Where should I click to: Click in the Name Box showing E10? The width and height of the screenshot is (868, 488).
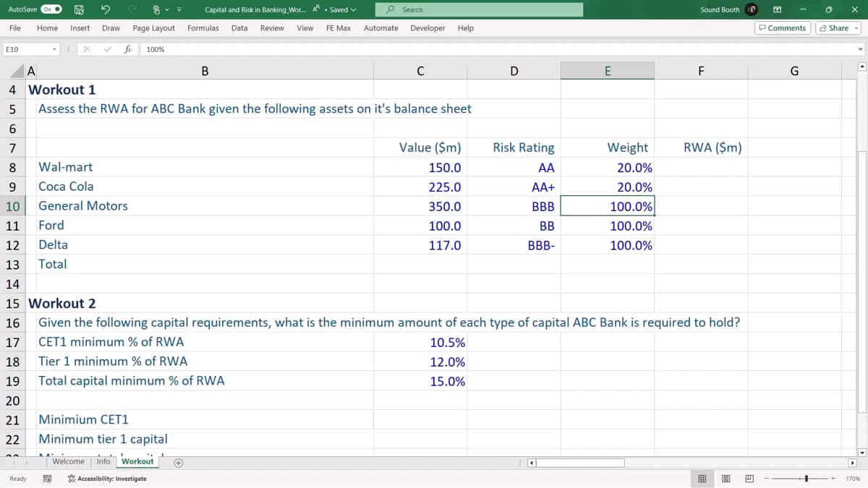[x=26, y=49]
